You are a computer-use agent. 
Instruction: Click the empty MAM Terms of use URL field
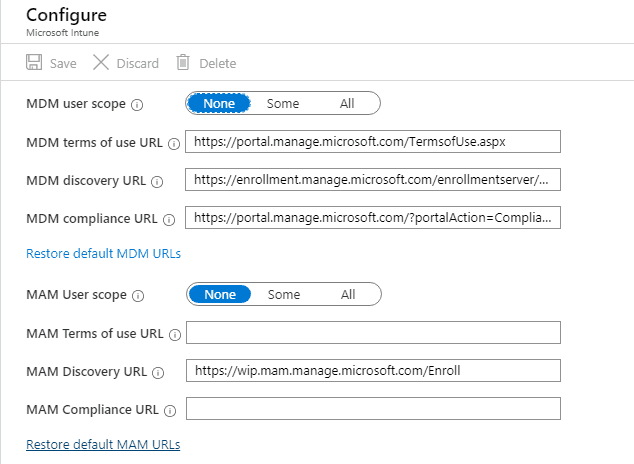[x=373, y=332]
